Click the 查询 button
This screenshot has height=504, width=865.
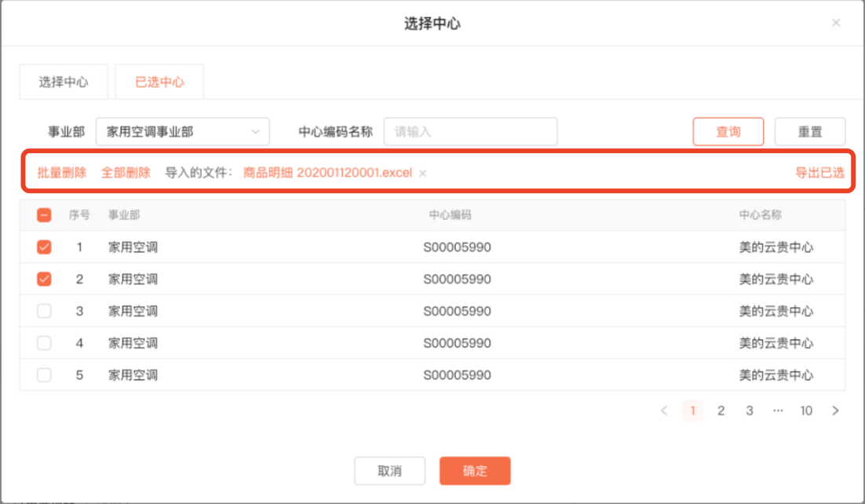pyautogui.click(x=728, y=131)
